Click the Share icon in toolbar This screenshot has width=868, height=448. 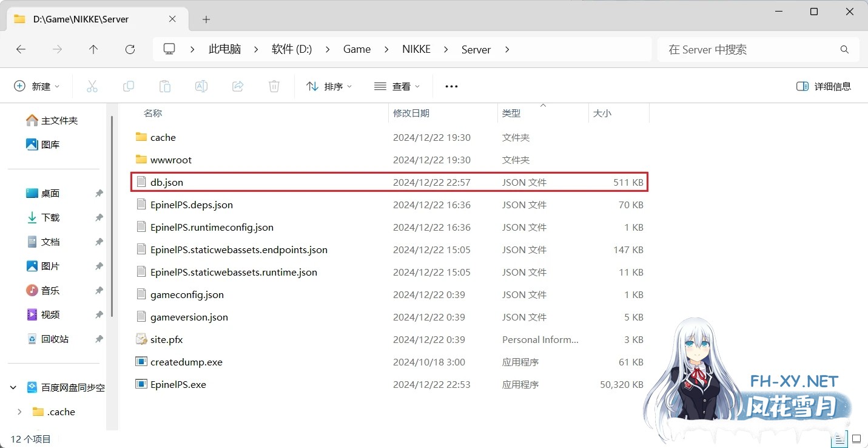click(238, 86)
